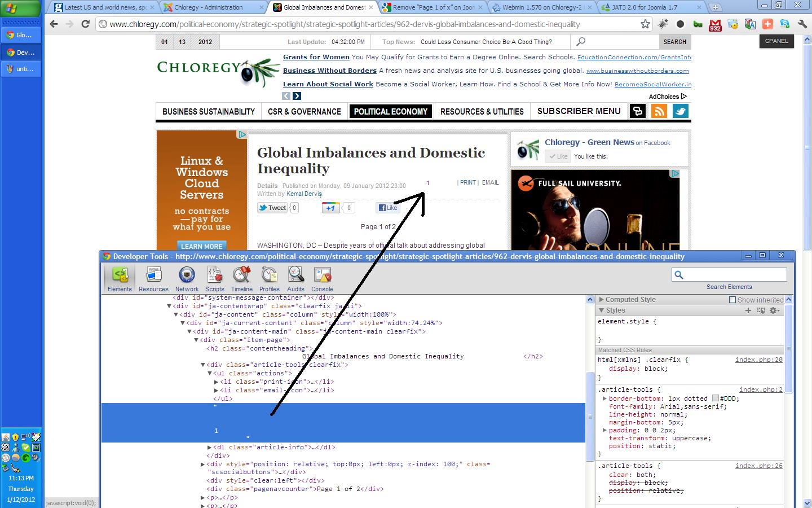
Task: Click the PRINT link on article
Action: pyautogui.click(x=468, y=182)
